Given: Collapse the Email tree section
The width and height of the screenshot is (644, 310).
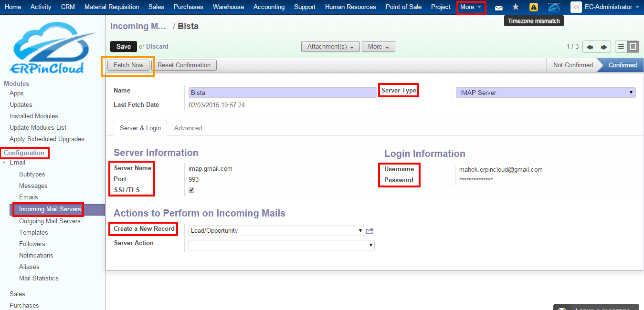Looking at the screenshot, I should click(4, 163).
